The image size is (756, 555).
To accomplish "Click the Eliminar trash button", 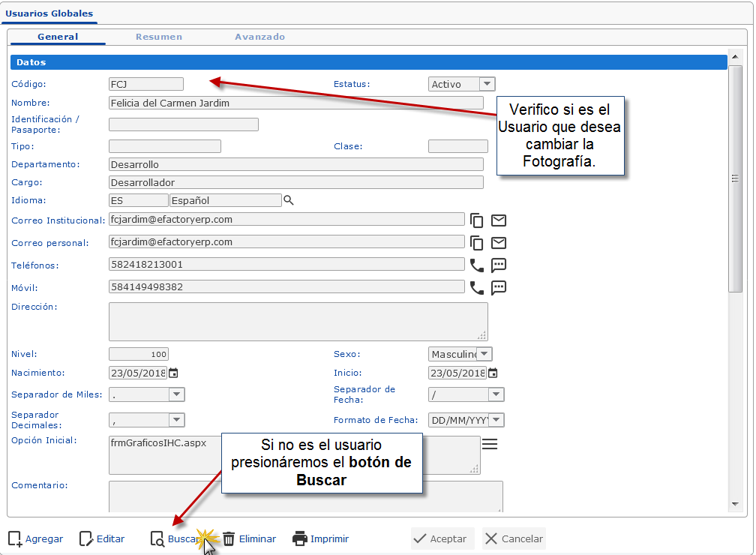I will click(x=249, y=538).
